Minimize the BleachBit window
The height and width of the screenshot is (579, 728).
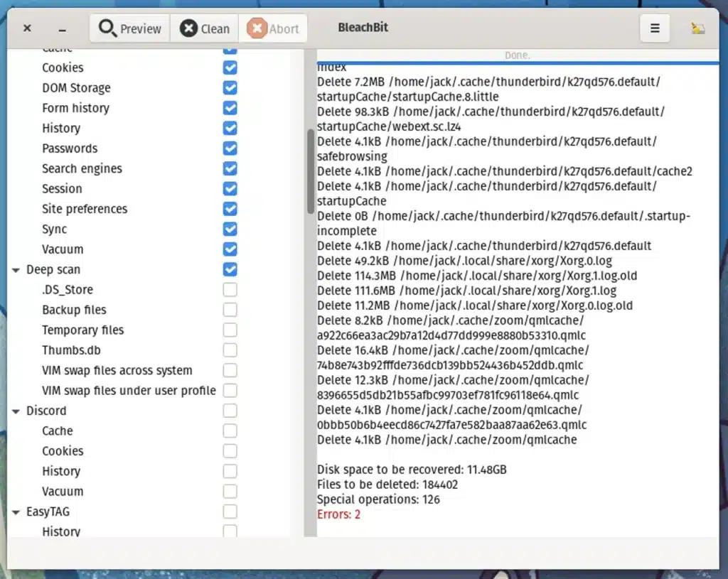click(63, 28)
